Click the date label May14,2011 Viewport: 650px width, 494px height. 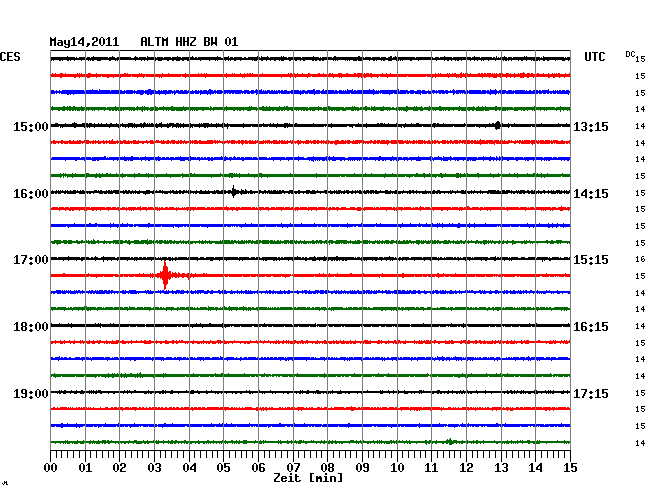[x=84, y=42]
